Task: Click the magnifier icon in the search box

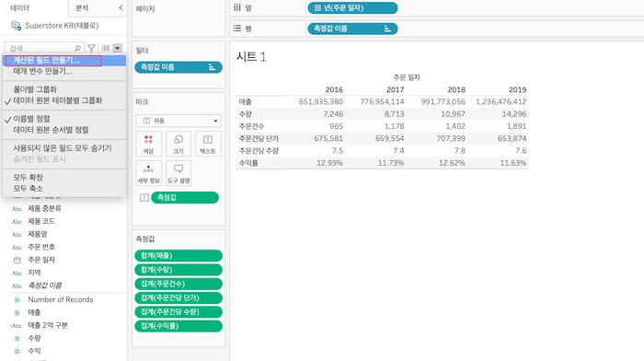Action: (77, 49)
